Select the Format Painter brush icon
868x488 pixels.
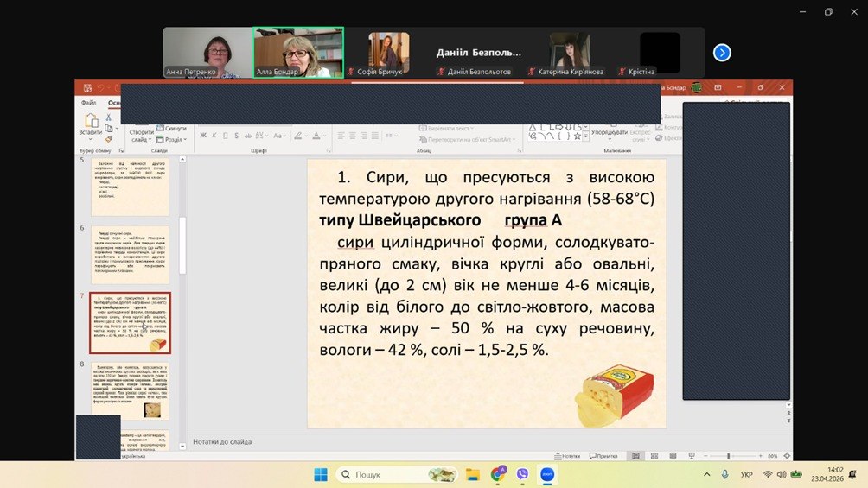[109, 138]
